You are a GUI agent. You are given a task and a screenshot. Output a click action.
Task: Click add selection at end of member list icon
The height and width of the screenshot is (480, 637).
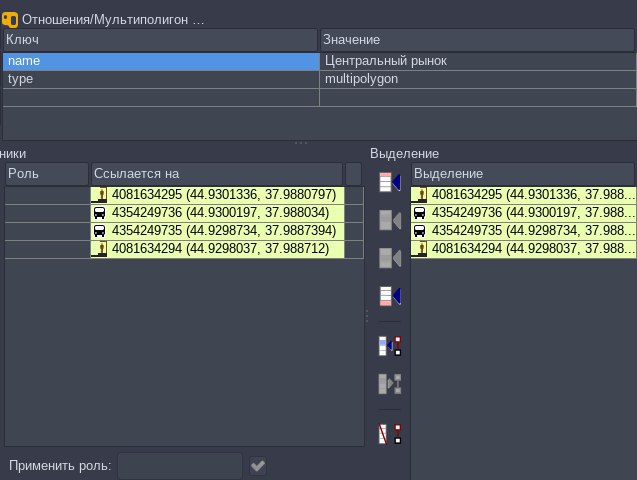coord(389,296)
